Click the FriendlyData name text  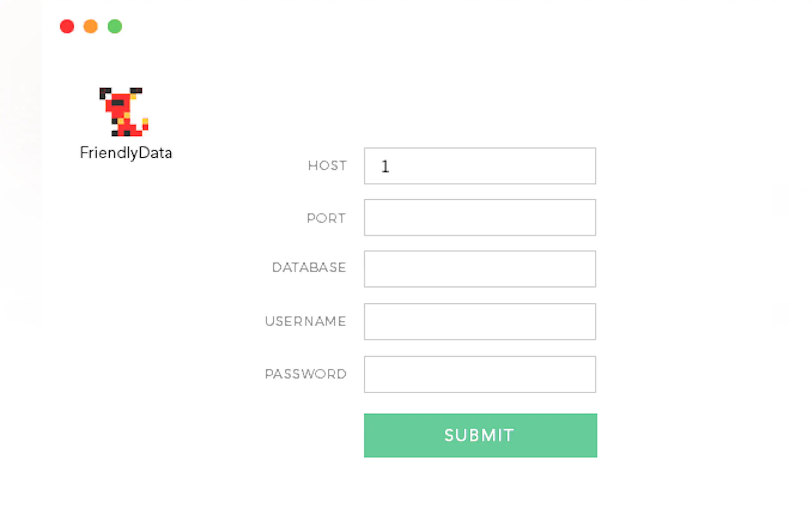(126, 153)
